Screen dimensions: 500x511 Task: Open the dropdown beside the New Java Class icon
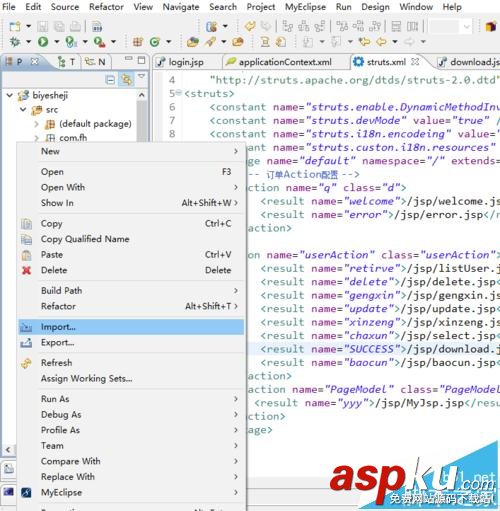[169, 42]
